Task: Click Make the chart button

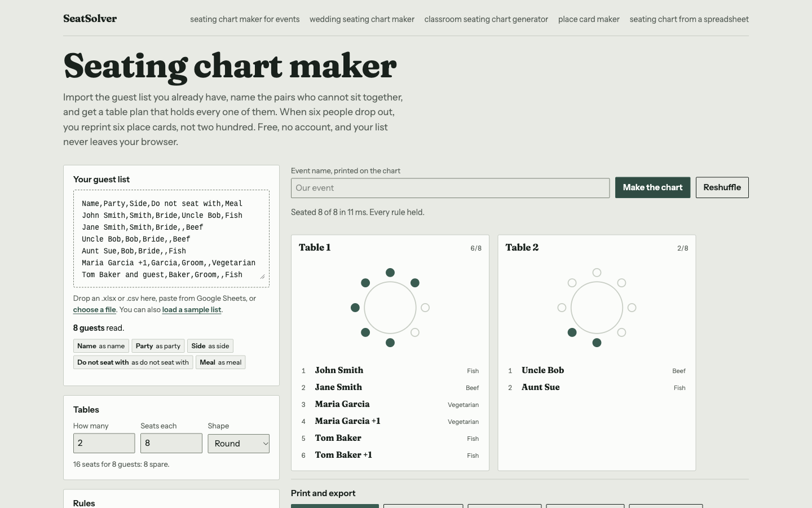Action: [x=652, y=187]
